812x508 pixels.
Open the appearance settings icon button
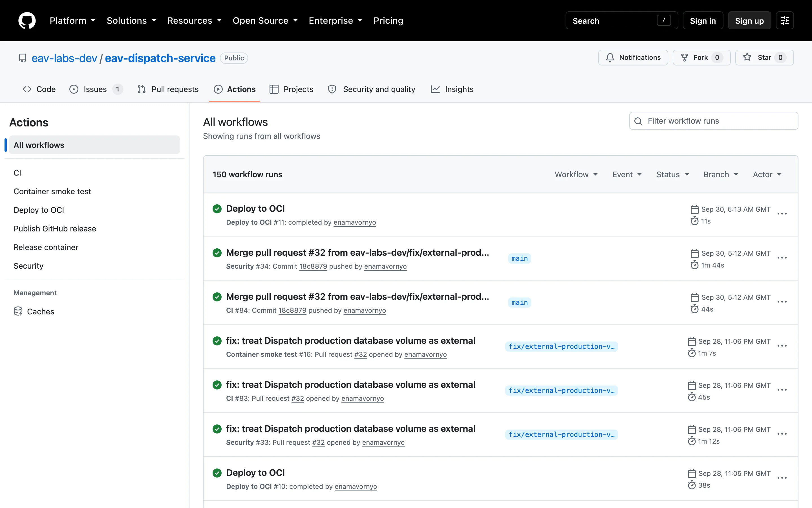(784, 21)
